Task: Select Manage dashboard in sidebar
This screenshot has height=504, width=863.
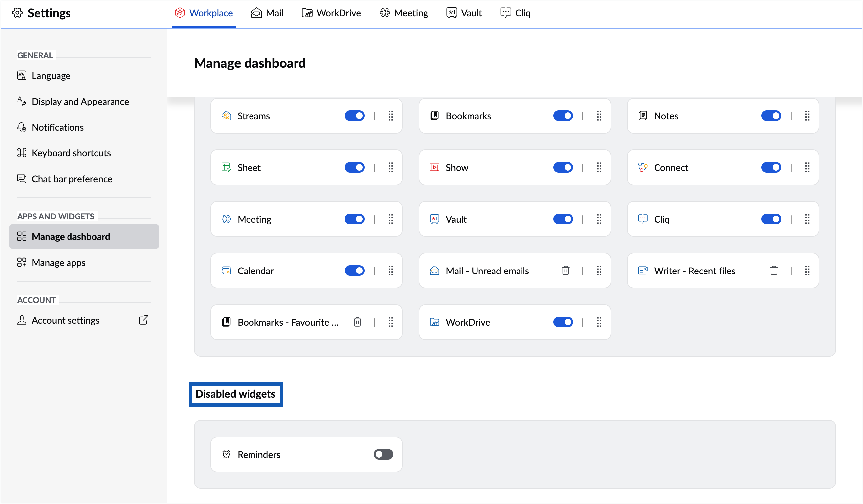Action: coord(84,237)
